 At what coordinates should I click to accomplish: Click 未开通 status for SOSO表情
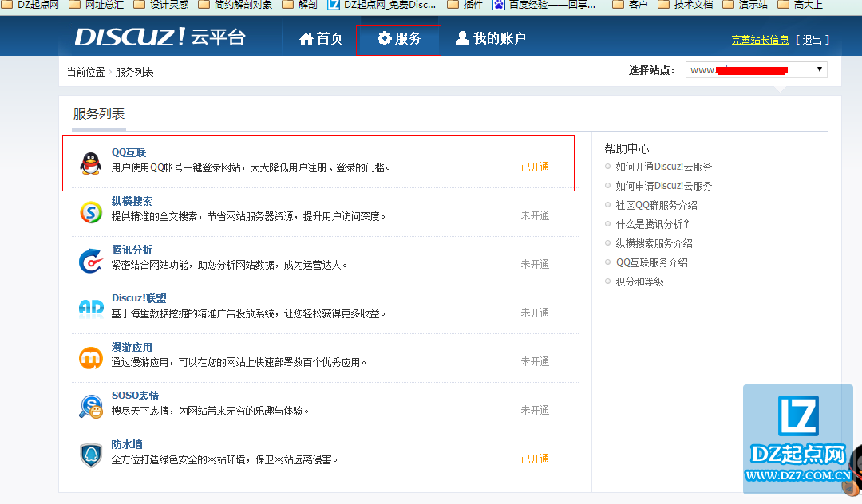click(x=535, y=410)
